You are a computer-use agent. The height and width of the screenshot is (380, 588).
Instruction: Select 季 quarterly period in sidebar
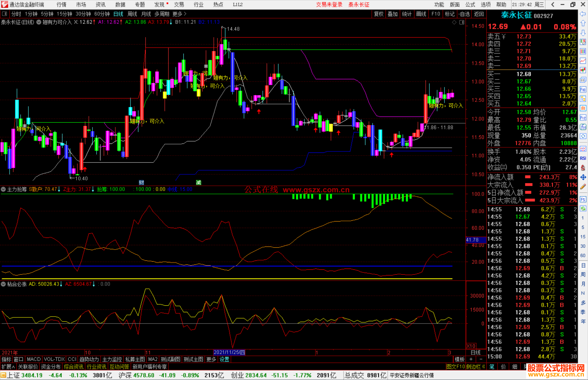583,312
